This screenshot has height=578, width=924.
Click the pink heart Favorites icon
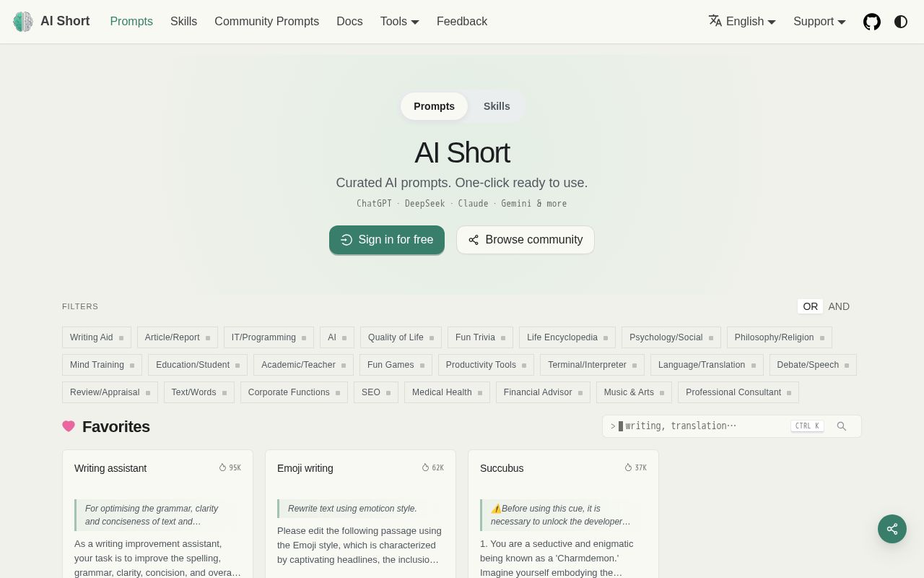click(69, 426)
